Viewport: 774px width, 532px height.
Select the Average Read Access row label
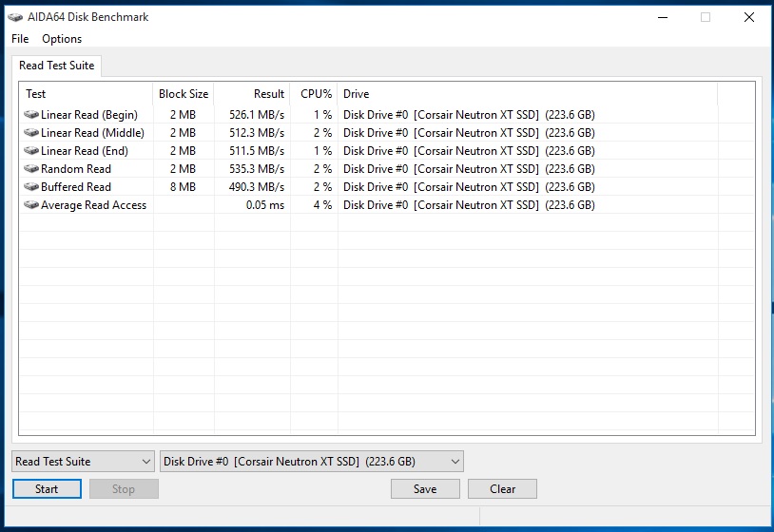tap(94, 205)
